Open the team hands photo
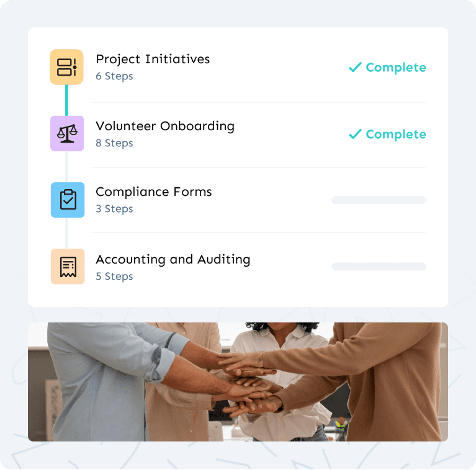This screenshot has height=470, width=476. point(238,381)
